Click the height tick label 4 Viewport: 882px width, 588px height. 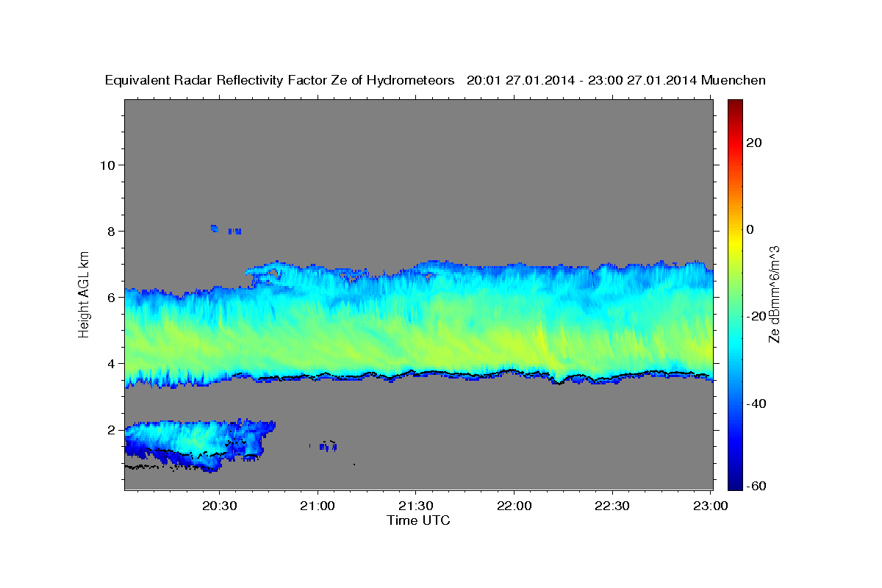(x=112, y=363)
